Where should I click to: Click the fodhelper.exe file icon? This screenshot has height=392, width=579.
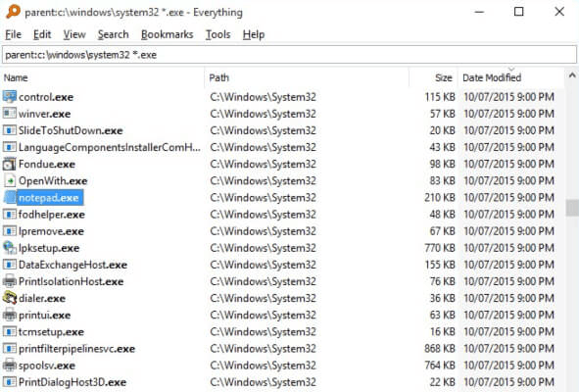[x=9, y=215]
